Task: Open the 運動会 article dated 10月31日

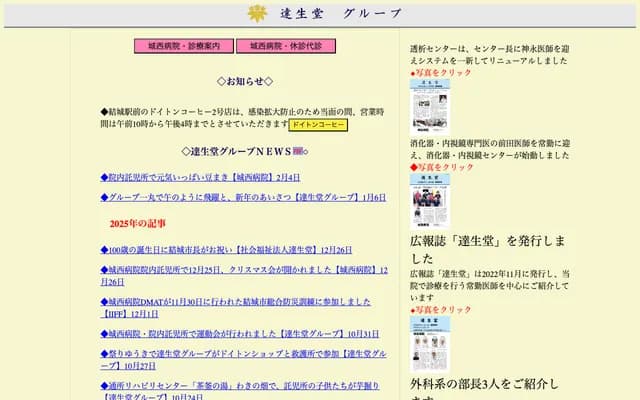Action: [240, 333]
